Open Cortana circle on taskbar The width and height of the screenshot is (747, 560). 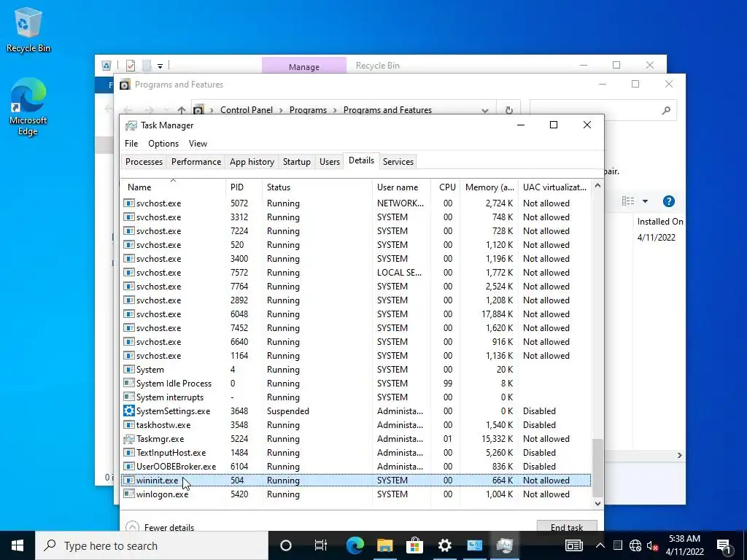[285, 545]
